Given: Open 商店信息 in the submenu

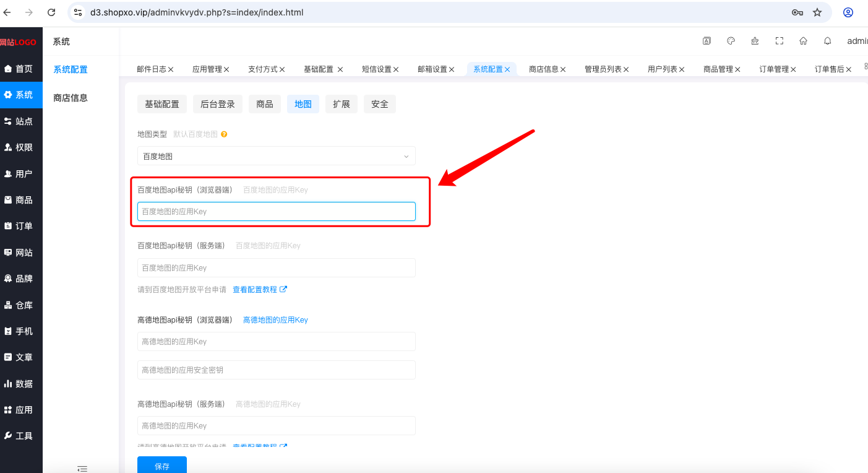Looking at the screenshot, I should pyautogui.click(x=71, y=98).
